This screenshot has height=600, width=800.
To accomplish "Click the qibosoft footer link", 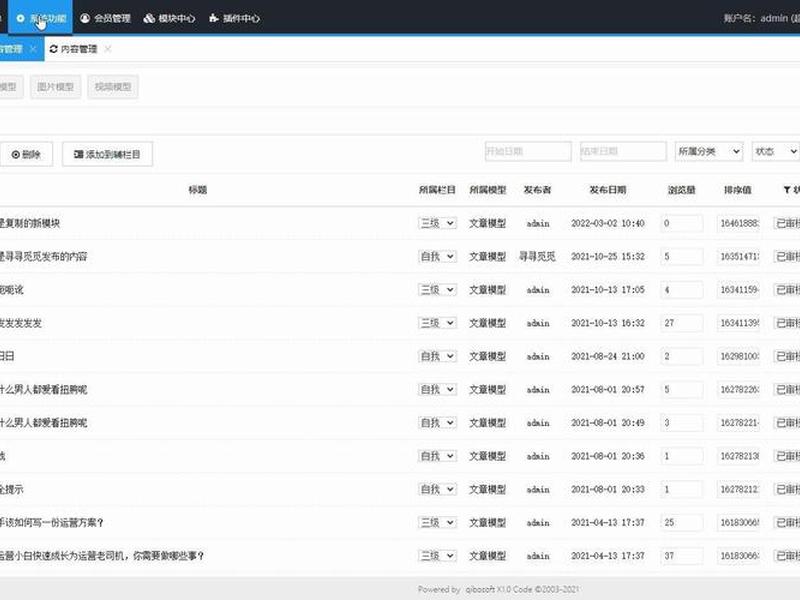I will pos(480,589).
